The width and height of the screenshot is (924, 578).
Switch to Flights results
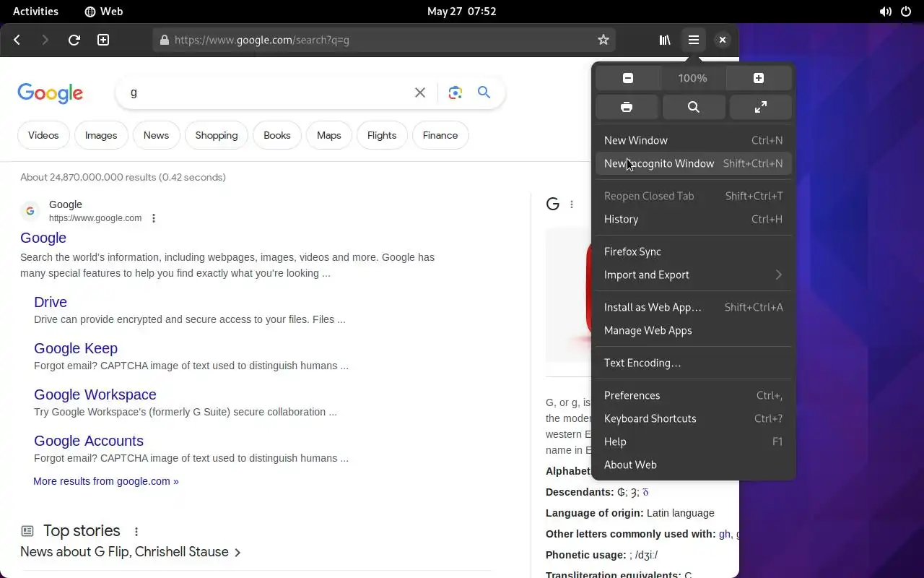tap(382, 135)
